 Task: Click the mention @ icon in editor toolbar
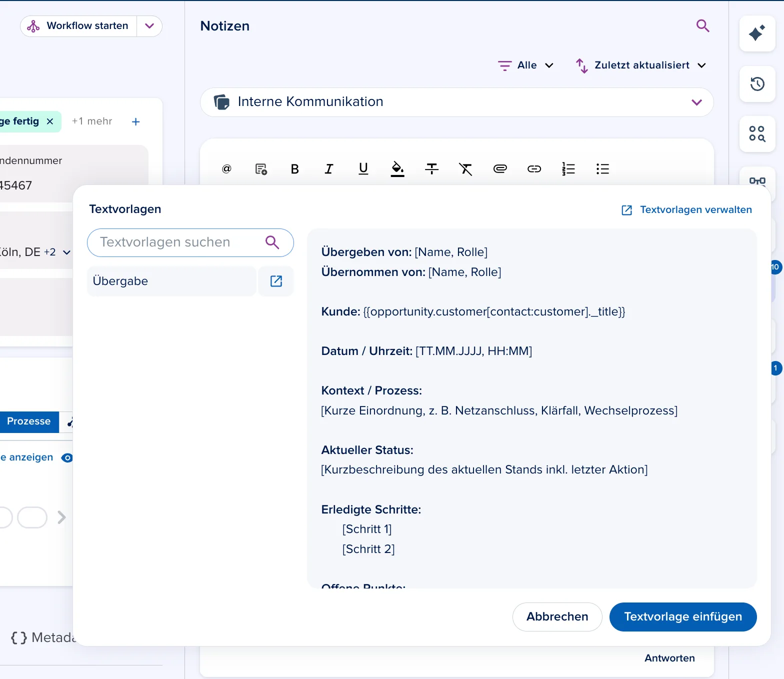(x=226, y=169)
